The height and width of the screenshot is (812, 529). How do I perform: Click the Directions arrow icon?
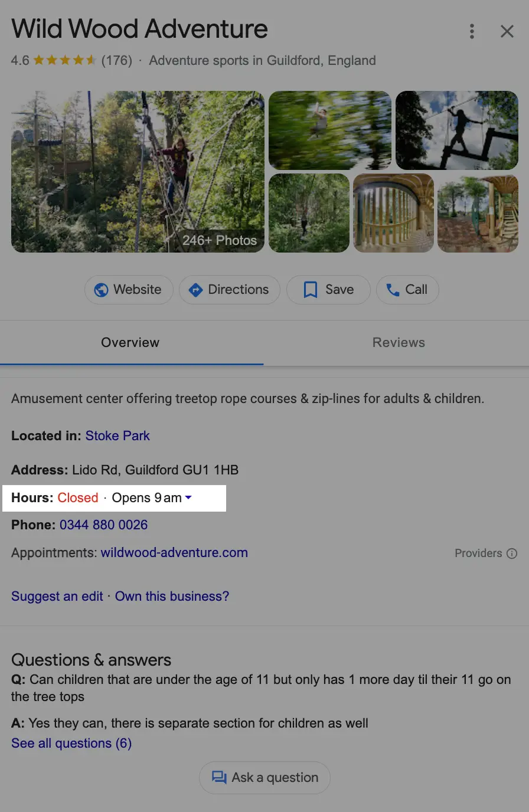[x=195, y=290]
